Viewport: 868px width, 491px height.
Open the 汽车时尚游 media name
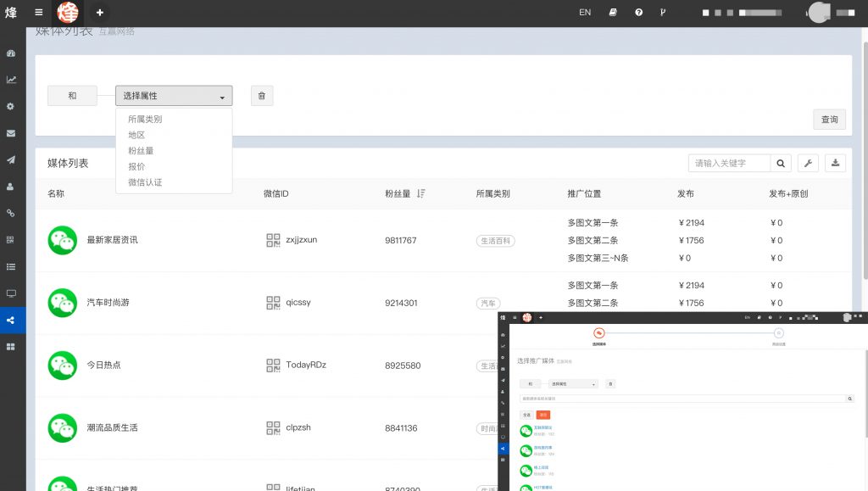[x=108, y=303]
